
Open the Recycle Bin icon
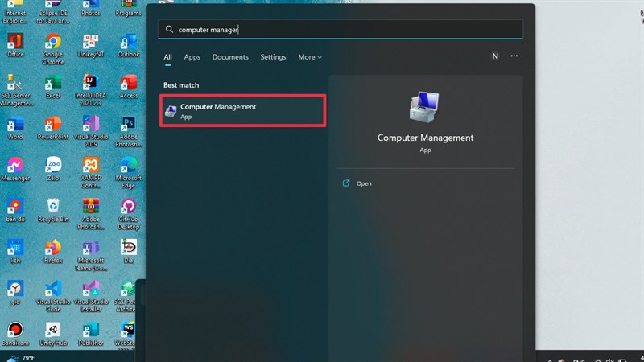point(53,208)
